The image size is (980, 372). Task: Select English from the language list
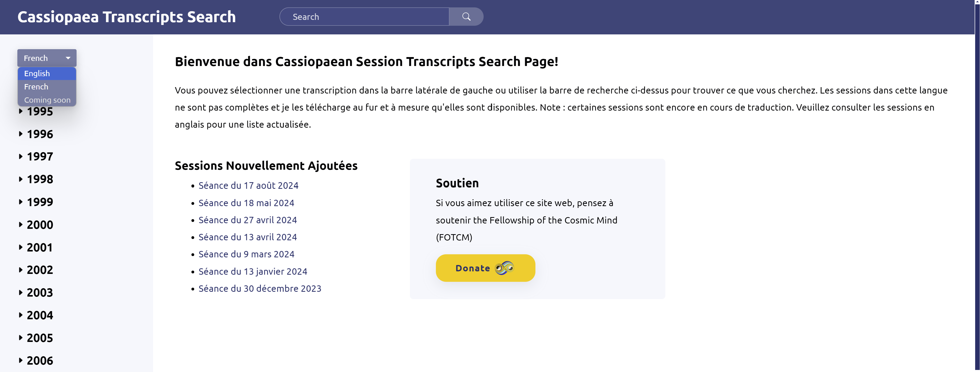click(x=37, y=73)
